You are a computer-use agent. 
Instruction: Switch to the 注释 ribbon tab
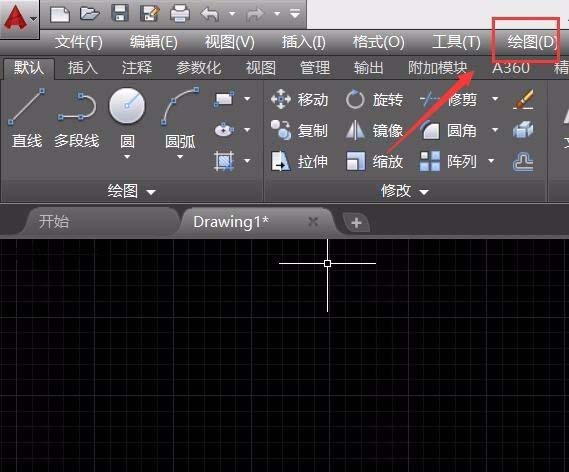point(137,68)
